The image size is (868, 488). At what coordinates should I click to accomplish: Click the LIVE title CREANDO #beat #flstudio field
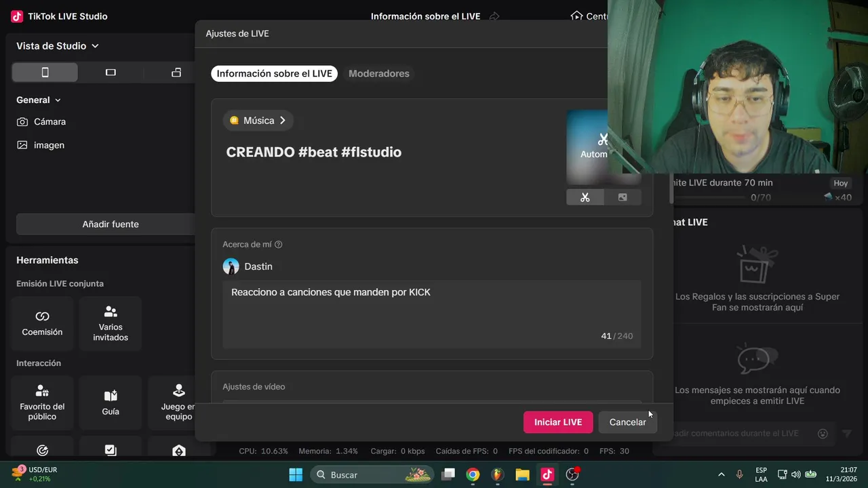point(314,152)
